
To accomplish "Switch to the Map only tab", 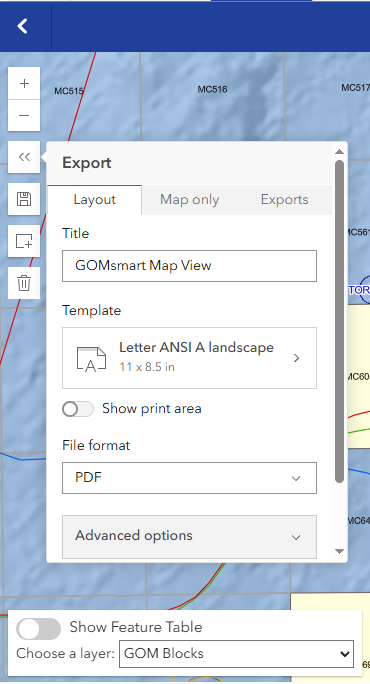I will (189, 200).
